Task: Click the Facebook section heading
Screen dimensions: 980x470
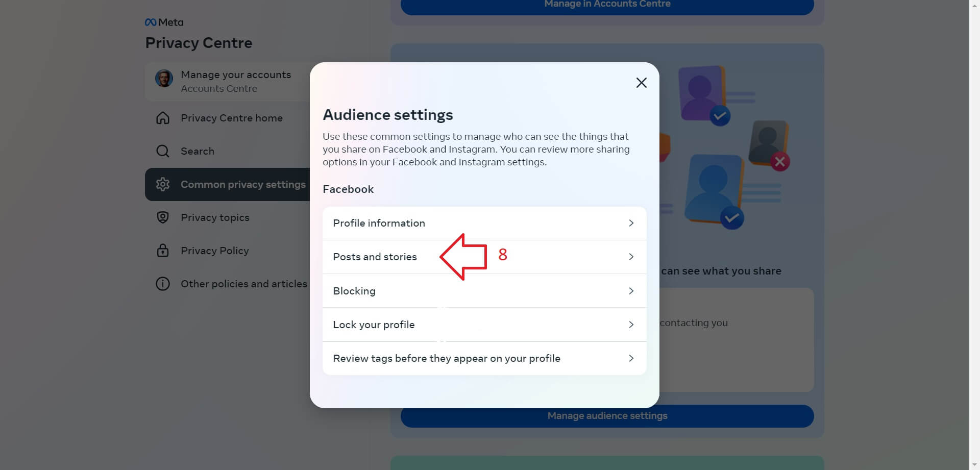Action: point(348,189)
